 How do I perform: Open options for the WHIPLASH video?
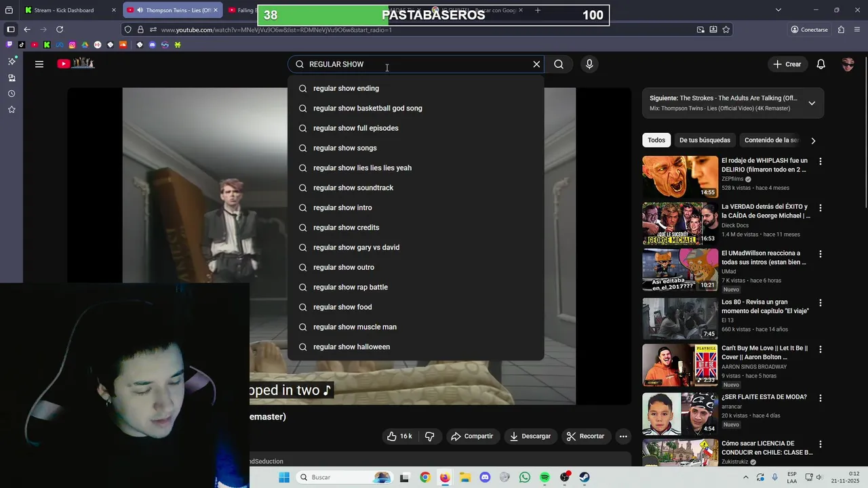click(821, 161)
